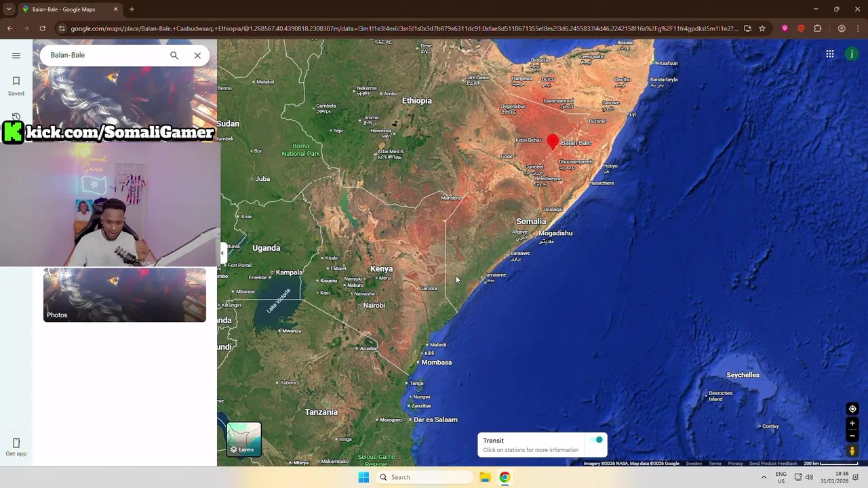Click the Chrome taskbar icon
Screen dimensions: 868x488
coord(505,477)
